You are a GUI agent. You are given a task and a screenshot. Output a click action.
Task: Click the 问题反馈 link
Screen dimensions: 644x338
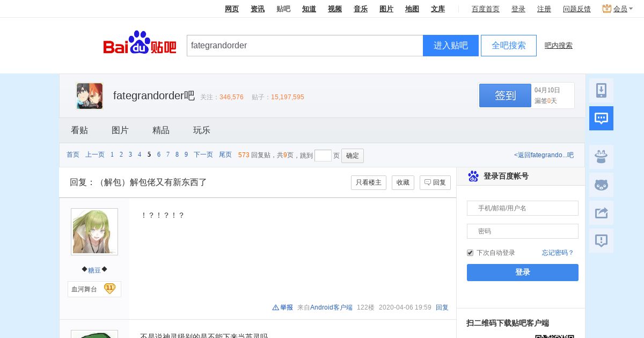pyautogui.click(x=577, y=9)
